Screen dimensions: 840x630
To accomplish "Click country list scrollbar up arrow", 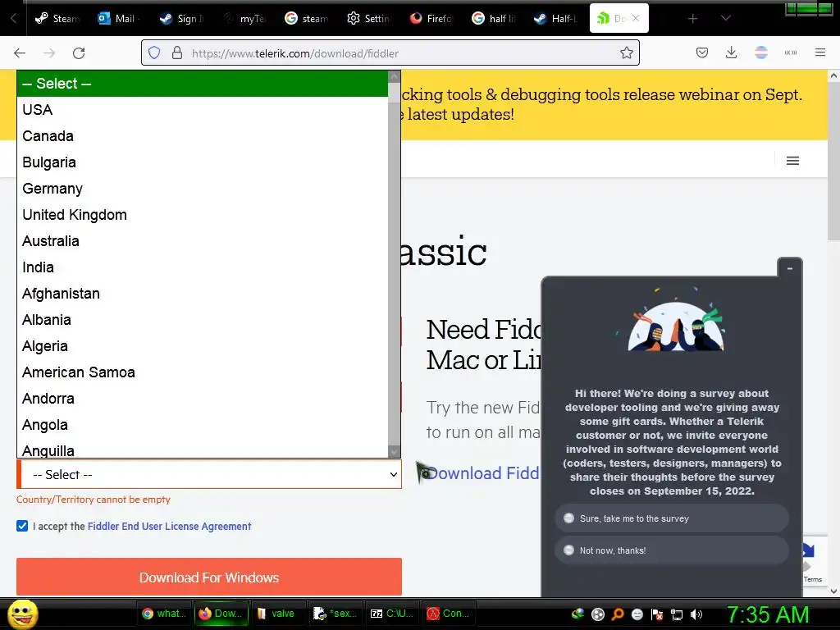I will tap(395, 76).
